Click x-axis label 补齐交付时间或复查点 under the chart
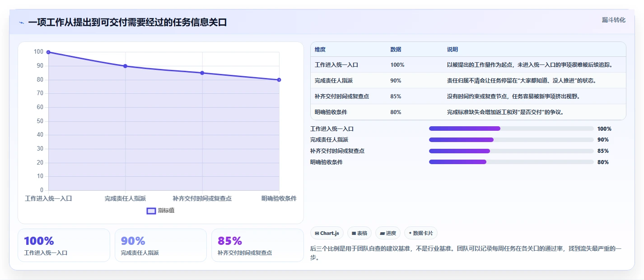Screen dimensions: 644x280 (x=202, y=198)
